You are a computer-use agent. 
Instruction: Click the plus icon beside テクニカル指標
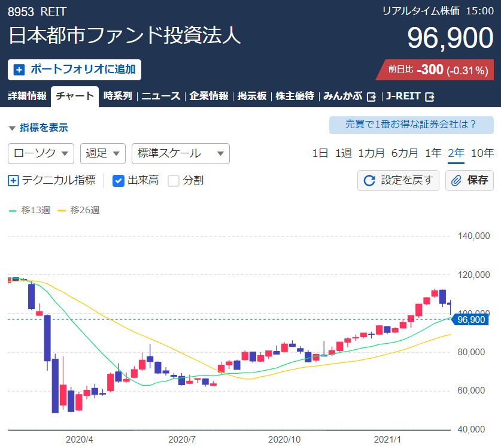pyautogui.click(x=13, y=180)
